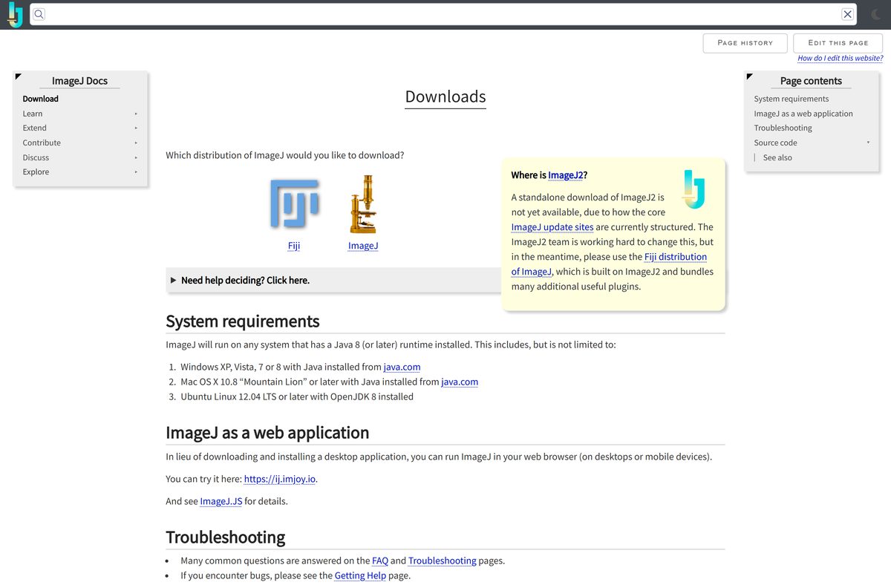Click the System requirements heading
Viewport: 891px width, 588px height.
point(243,321)
